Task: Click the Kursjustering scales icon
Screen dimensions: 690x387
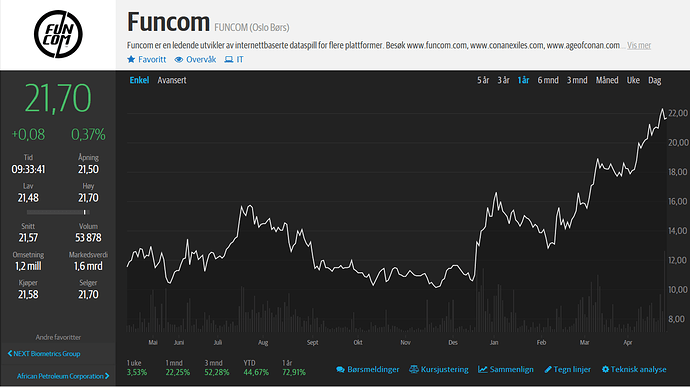Action: click(x=414, y=369)
